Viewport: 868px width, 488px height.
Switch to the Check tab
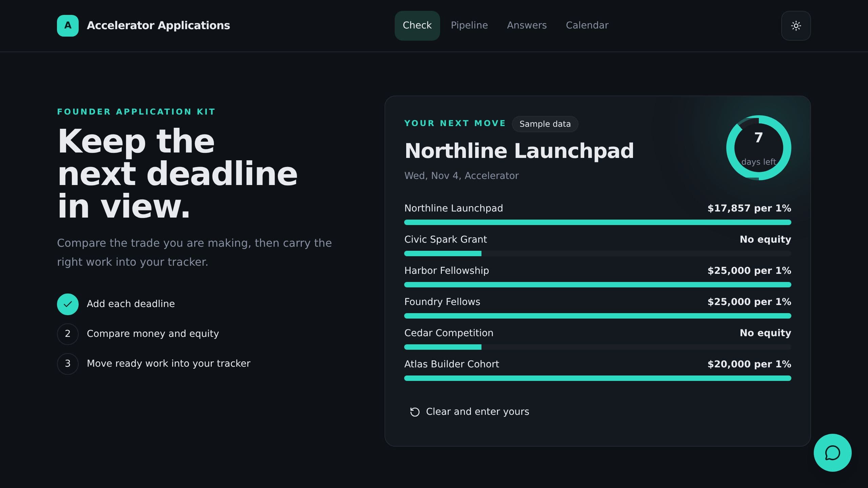tap(417, 26)
